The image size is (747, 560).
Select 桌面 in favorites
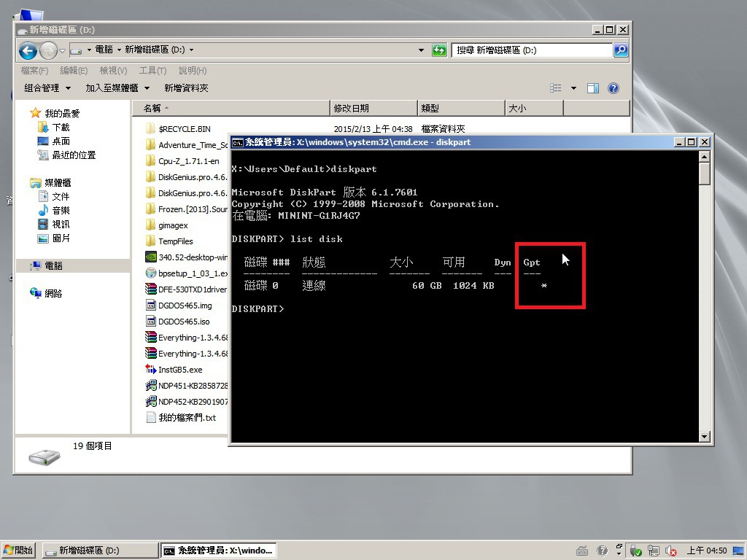(61, 141)
